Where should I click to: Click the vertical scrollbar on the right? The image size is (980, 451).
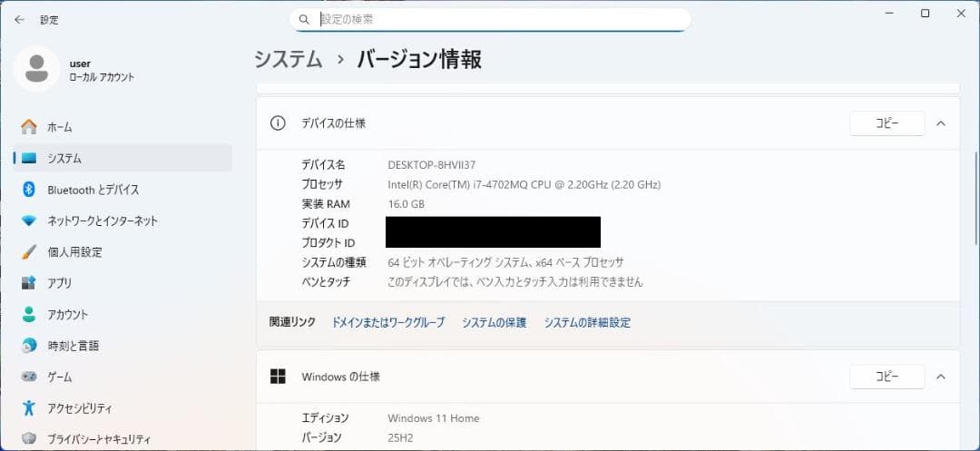pyautogui.click(x=976, y=198)
